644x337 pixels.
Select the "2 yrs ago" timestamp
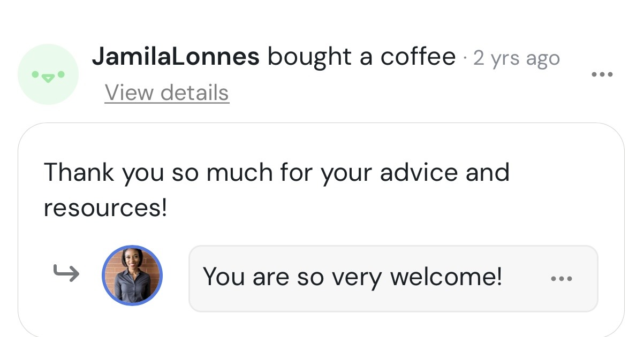click(517, 58)
